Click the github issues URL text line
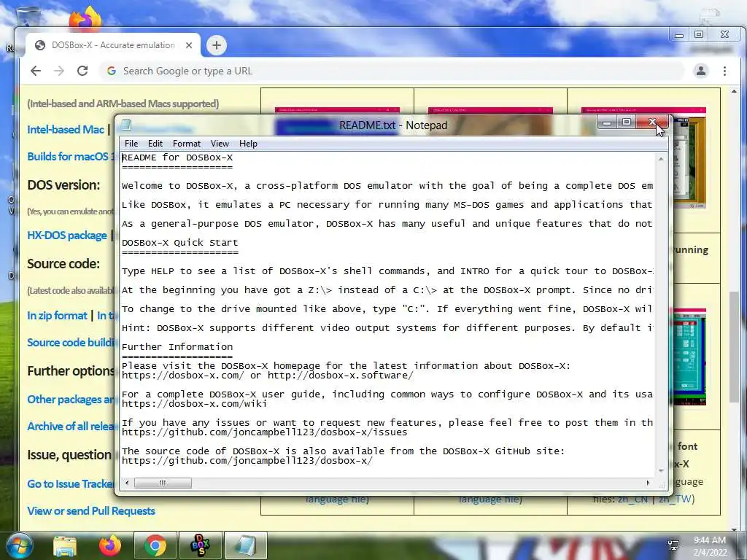Image resolution: width=747 pixels, height=560 pixels. tap(264, 432)
